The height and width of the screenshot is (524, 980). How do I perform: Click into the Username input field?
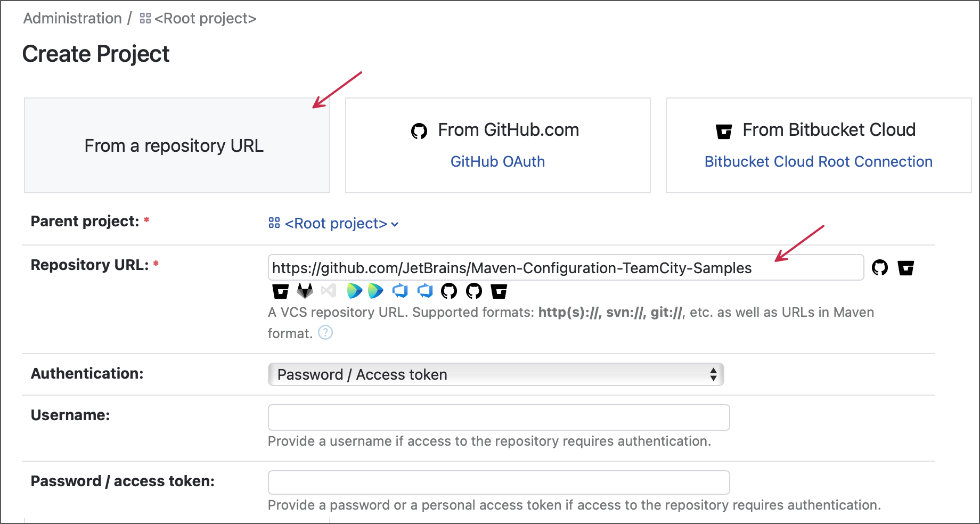(x=499, y=417)
